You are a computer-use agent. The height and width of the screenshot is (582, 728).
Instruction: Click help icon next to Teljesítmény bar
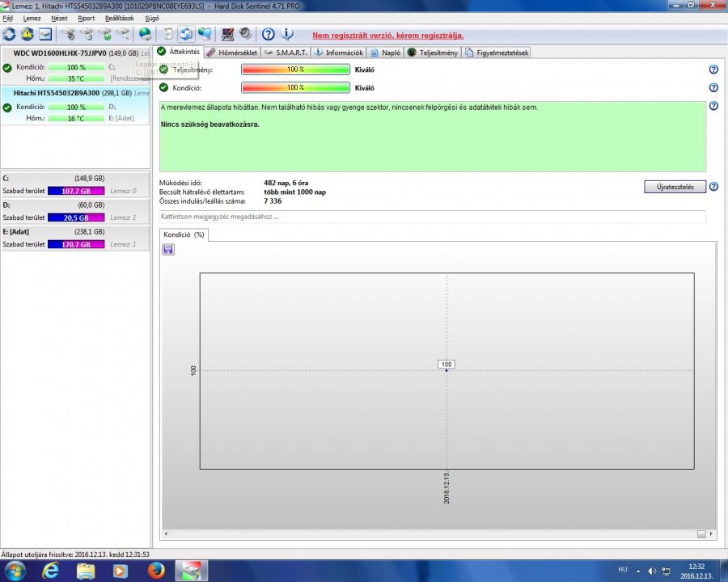[713, 70]
